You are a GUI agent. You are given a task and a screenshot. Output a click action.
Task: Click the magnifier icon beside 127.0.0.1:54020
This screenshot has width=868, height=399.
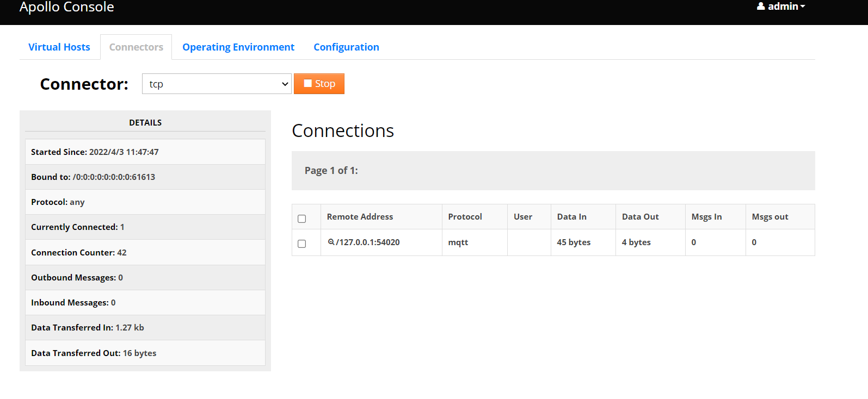pos(331,242)
